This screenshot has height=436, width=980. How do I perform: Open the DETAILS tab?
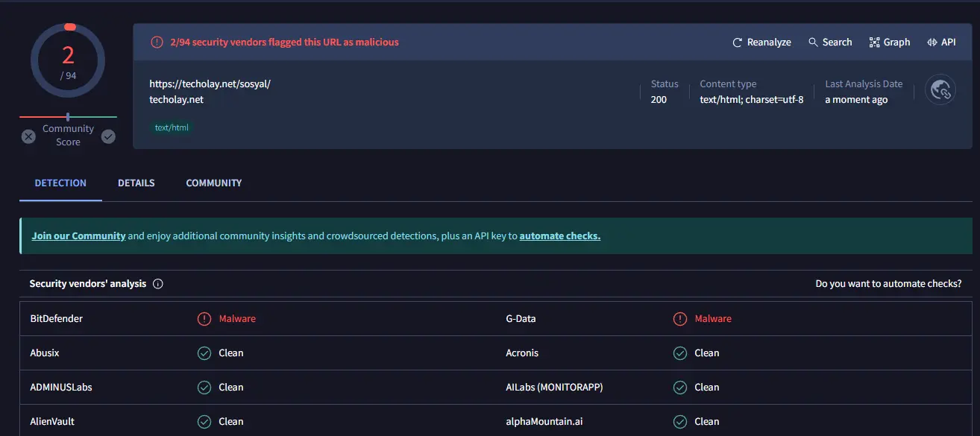coord(136,183)
